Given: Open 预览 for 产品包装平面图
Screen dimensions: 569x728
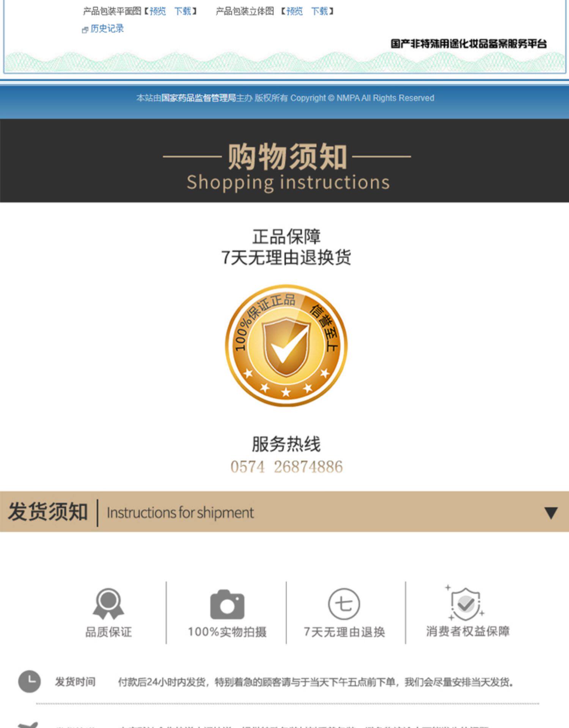Looking at the screenshot, I should (x=158, y=11).
